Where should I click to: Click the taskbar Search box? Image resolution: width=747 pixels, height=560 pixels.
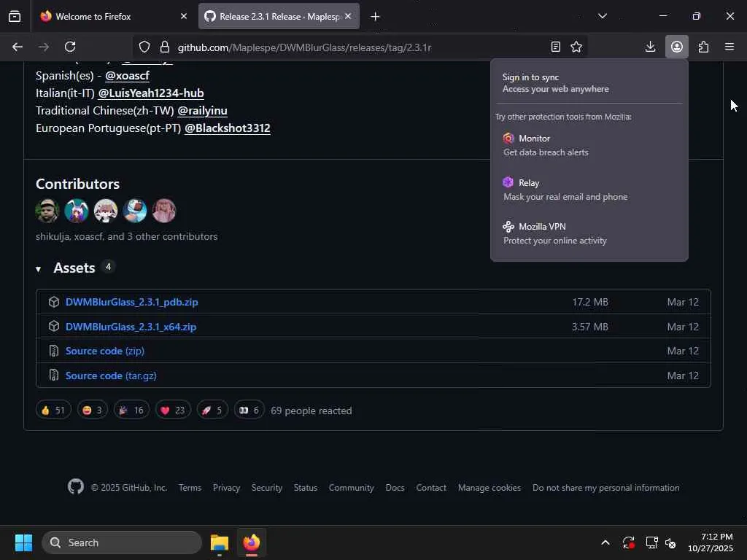[122, 542]
